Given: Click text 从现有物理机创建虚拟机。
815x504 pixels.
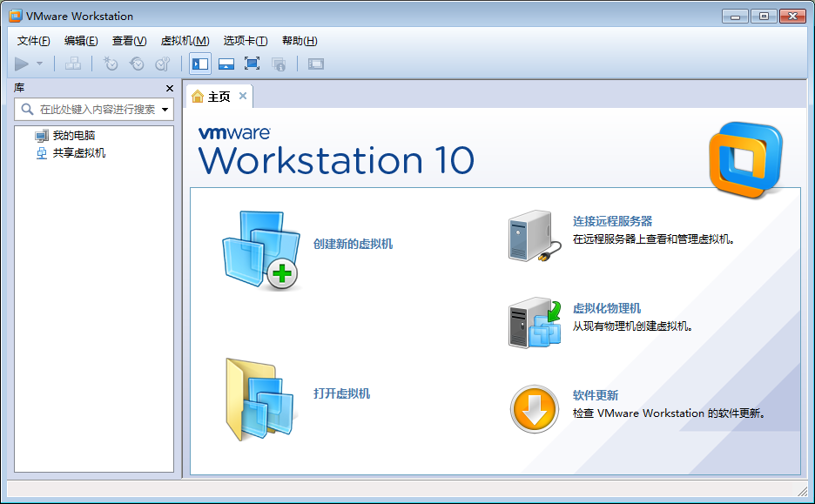Looking at the screenshot, I should click(x=632, y=326).
